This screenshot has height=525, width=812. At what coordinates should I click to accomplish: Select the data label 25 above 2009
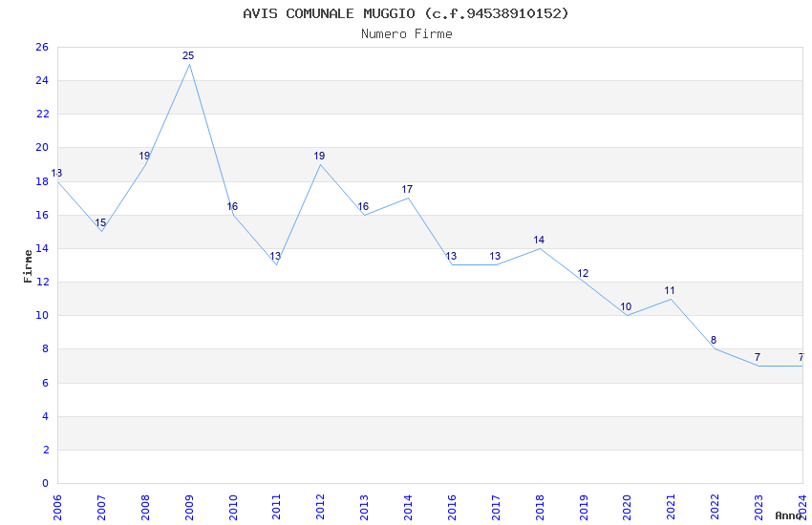pyautogui.click(x=188, y=55)
